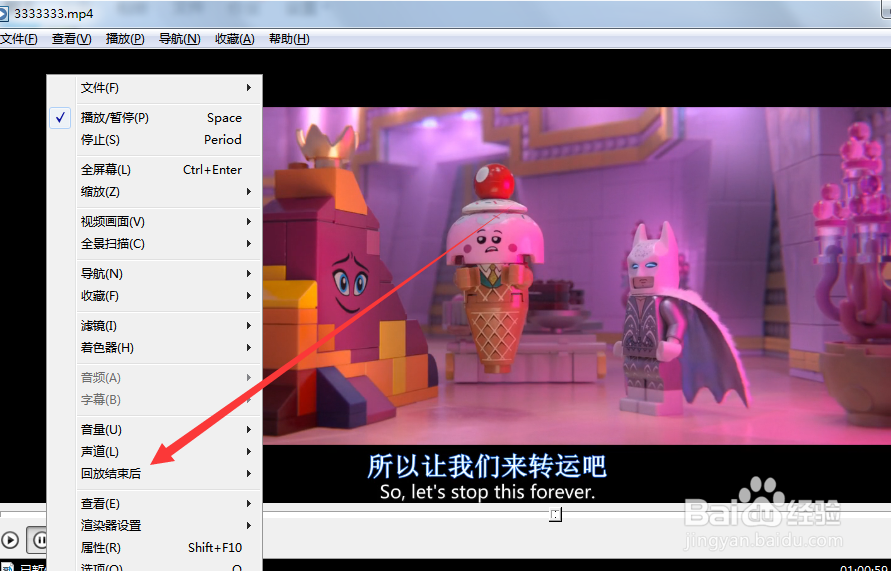Click the video frame with the ice cream character
This screenshot has height=571, width=891.
[x=576, y=276]
